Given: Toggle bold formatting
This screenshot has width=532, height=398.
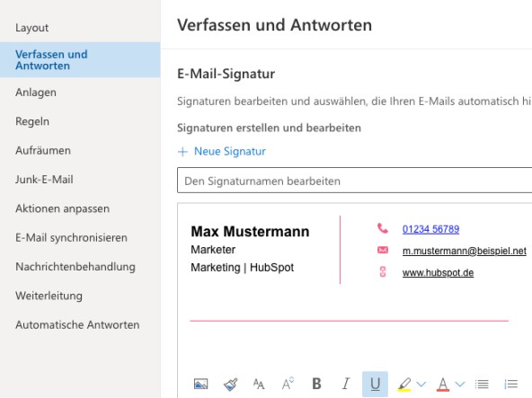Looking at the screenshot, I should [x=316, y=384].
